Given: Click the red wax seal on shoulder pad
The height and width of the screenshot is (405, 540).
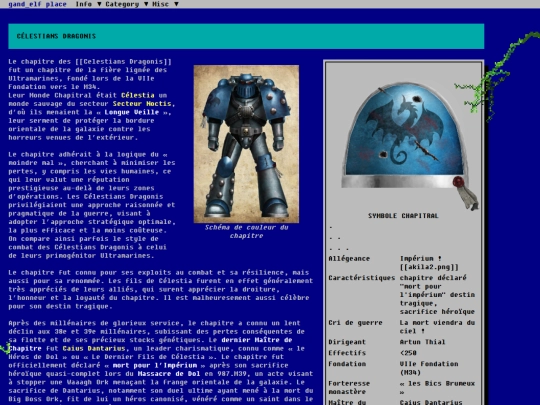Looking at the screenshot, I should tap(459, 181).
